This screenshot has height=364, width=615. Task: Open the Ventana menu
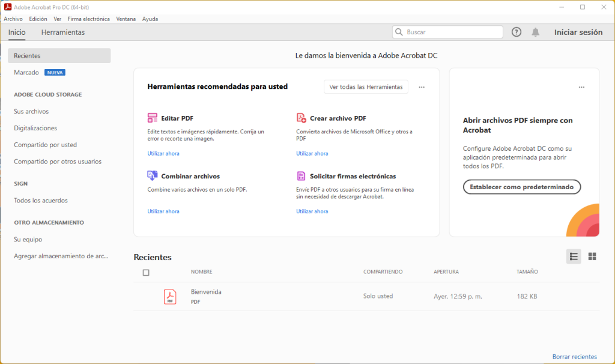tap(126, 19)
